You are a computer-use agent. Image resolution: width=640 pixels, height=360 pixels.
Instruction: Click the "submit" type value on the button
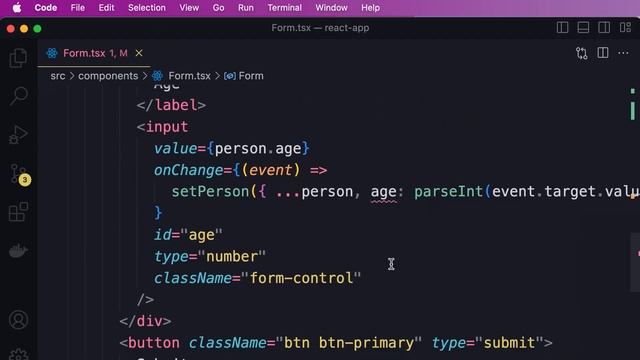pyautogui.click(x=509, y=343)
